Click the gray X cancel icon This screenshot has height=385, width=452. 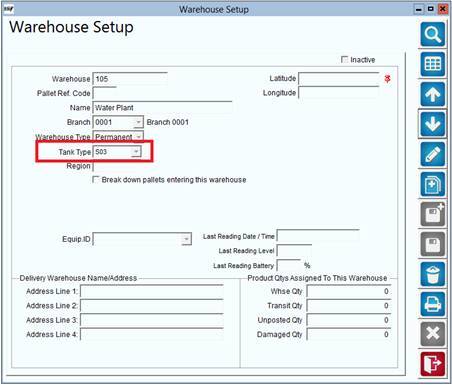point(433,334)
